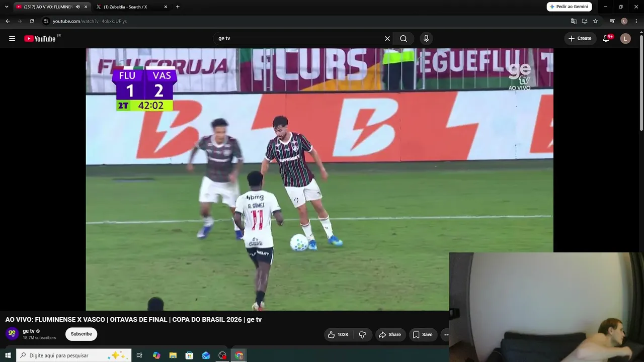Open the Mail app on the taskbar

click(206, 355)
